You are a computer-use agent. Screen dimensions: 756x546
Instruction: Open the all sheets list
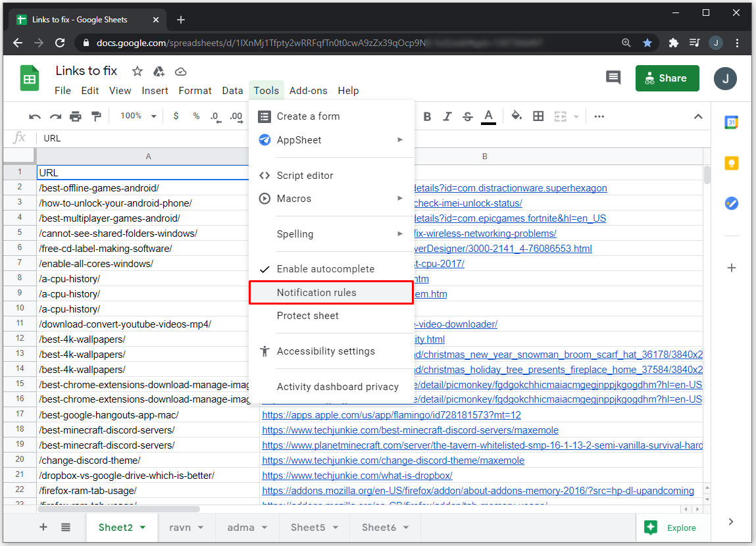pos(66,527)
